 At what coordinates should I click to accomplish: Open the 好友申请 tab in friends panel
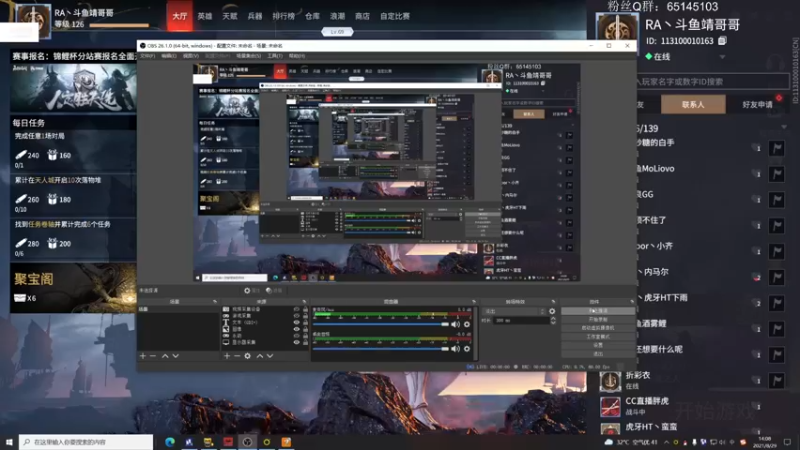757,104
